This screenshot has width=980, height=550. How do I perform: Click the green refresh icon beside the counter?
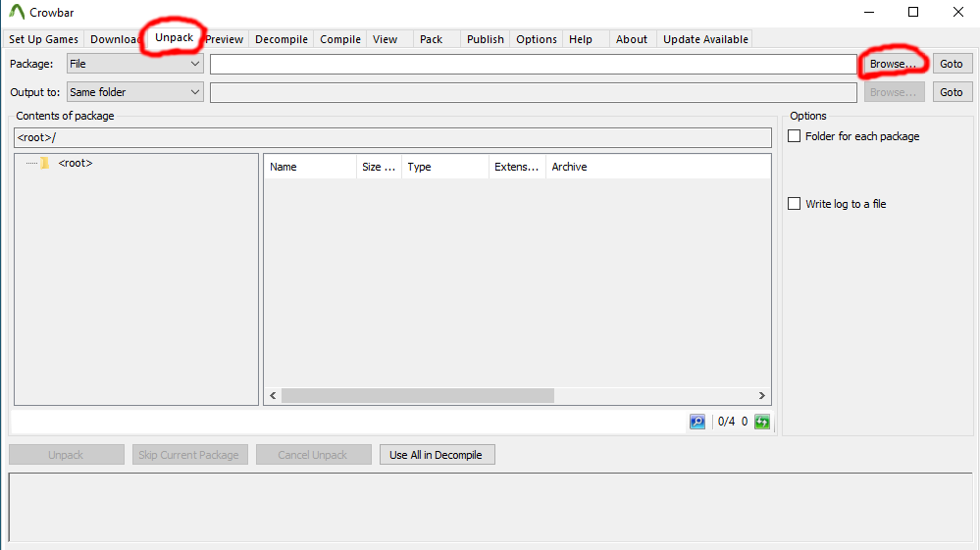point(762,422)
